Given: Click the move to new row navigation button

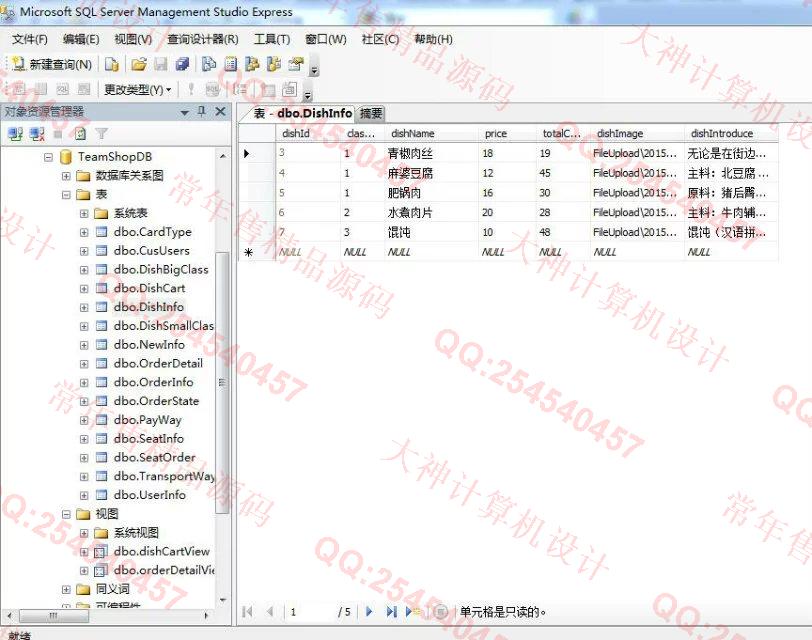Looking at the screenshot, I should [413, 612].
